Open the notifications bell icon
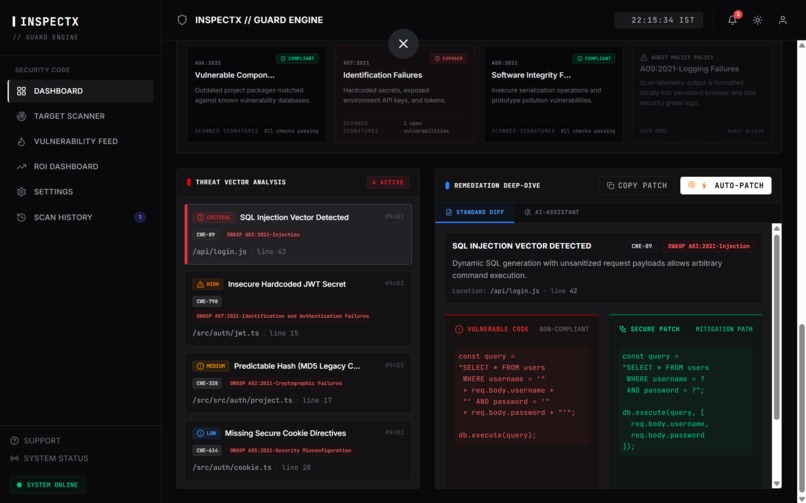806x503 pixels. 732,21
